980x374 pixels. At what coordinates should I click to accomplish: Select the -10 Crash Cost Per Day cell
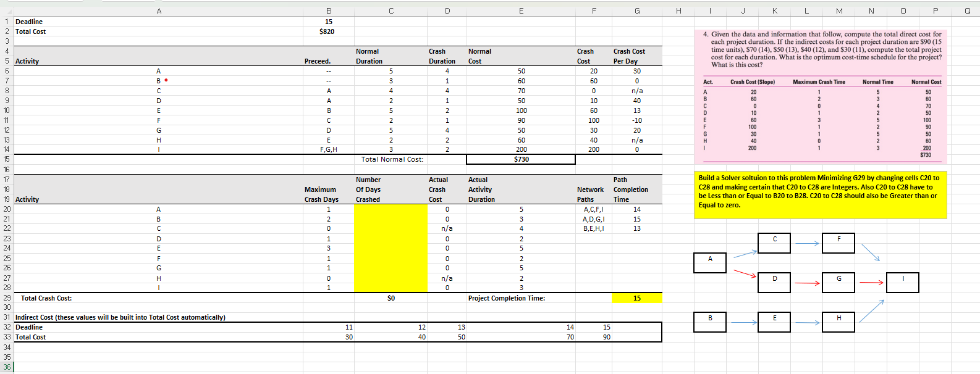click(x=637, y=120)
